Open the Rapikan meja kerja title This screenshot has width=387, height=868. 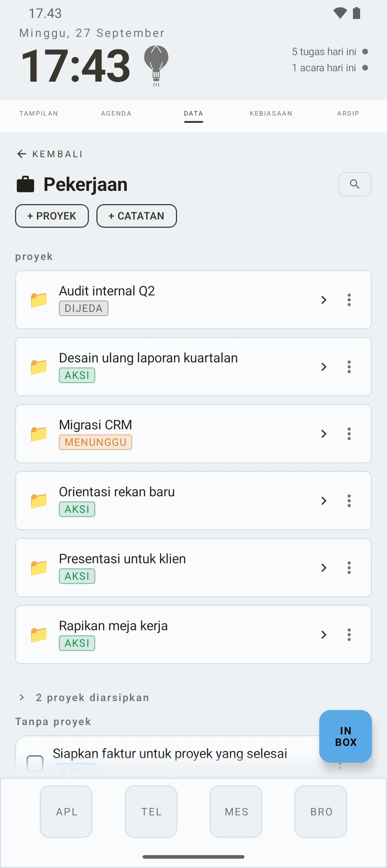(x=114, y=626)
